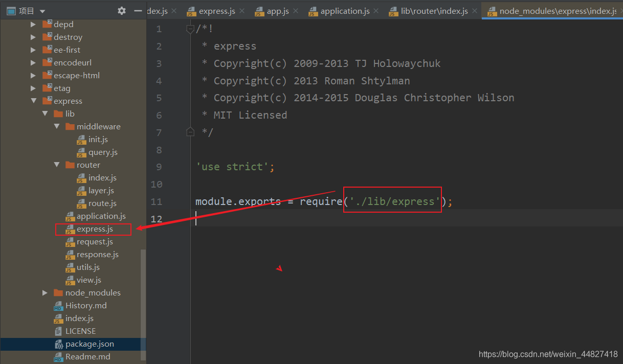Click route.js file icon
Screen dimensions: 623x364
[81, 203]
